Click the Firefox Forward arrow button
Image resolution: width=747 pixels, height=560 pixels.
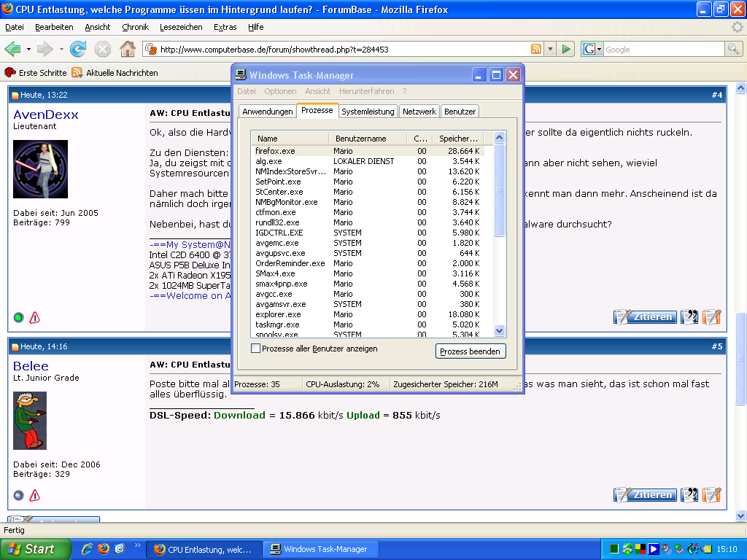[x=45, y=49]
